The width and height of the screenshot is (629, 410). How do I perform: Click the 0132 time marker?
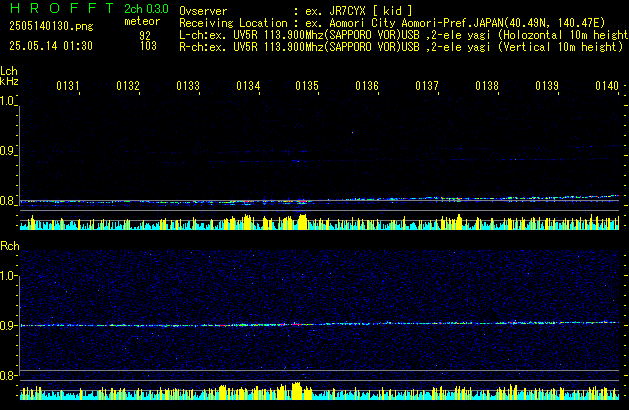click(128, 86)
